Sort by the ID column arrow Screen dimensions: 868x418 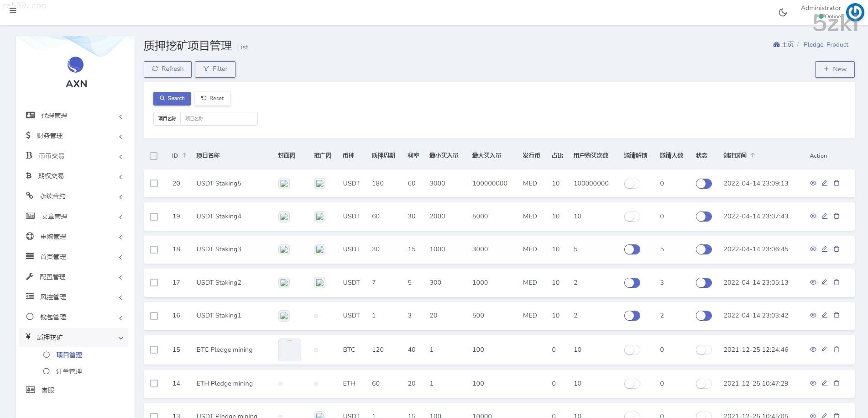click(x=184, y=155)
